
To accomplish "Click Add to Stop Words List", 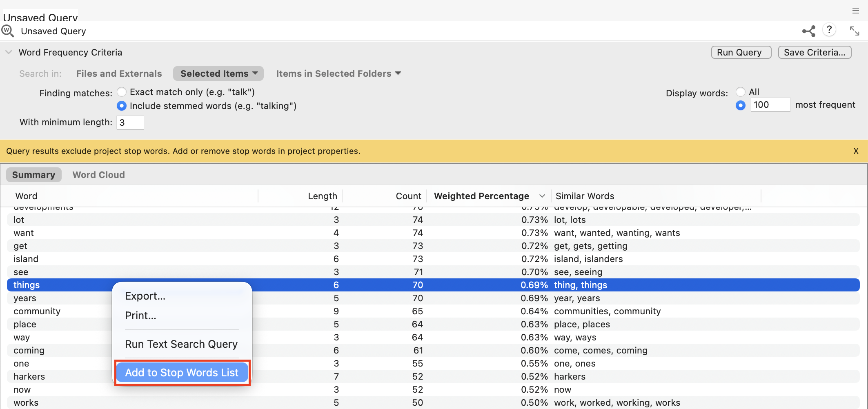I will (182, 373).
